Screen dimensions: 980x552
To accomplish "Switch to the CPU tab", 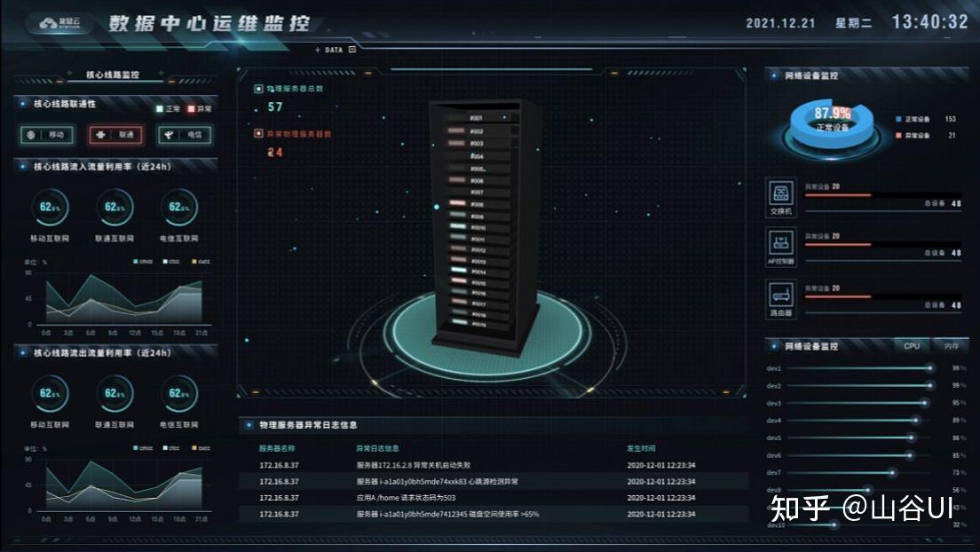I will point(912,346).
